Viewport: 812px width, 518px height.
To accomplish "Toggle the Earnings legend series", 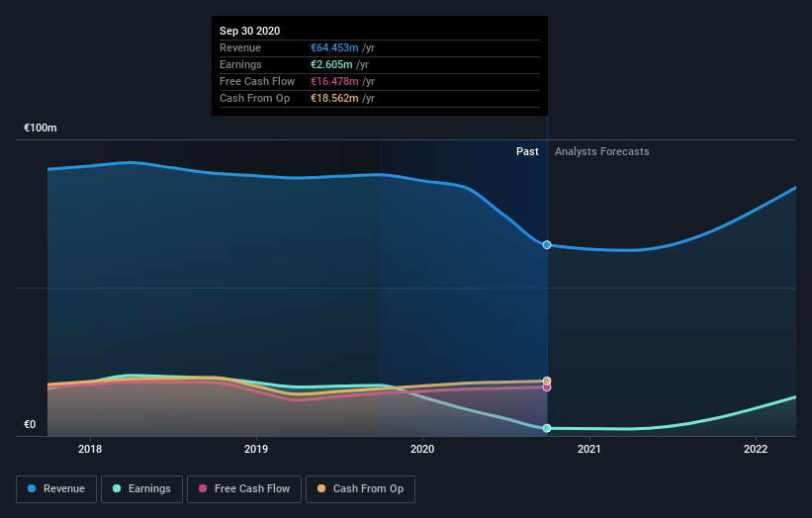I will coord(141,489).
